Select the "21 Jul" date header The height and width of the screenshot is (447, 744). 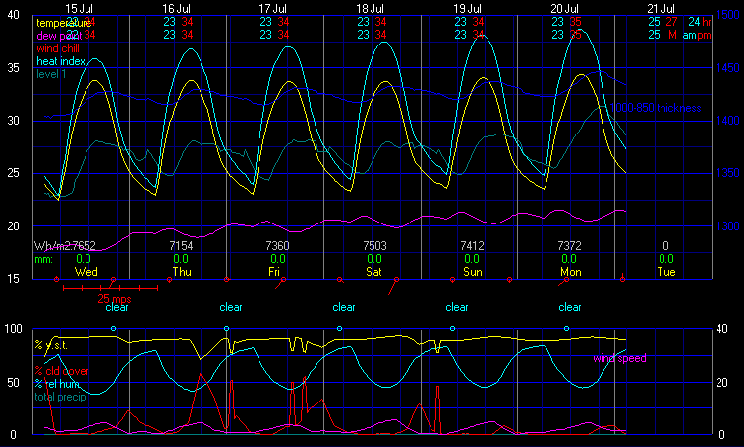click(x=661, y=9)
